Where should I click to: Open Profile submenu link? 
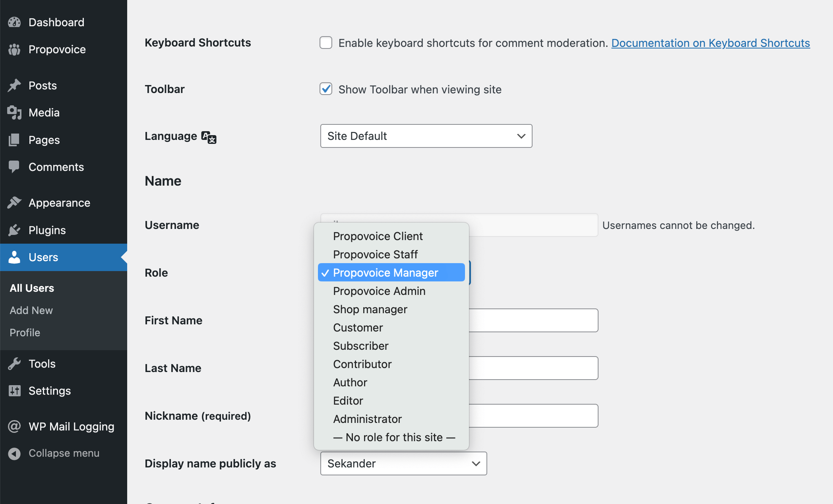pos(25,333)
